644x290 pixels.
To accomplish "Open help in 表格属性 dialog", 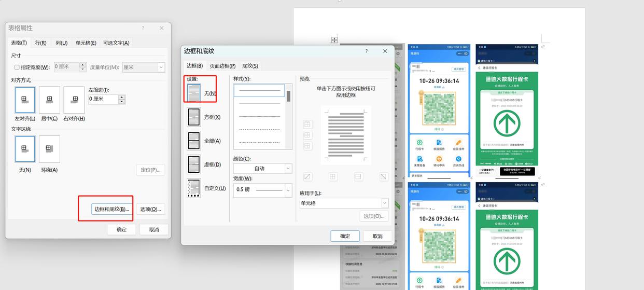I will point(143,28).
